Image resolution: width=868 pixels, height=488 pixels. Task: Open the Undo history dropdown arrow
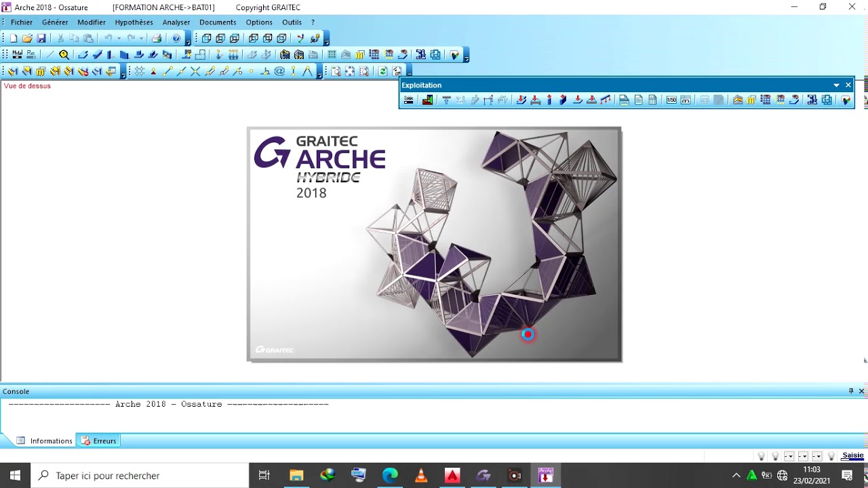[x=119, y=39]
